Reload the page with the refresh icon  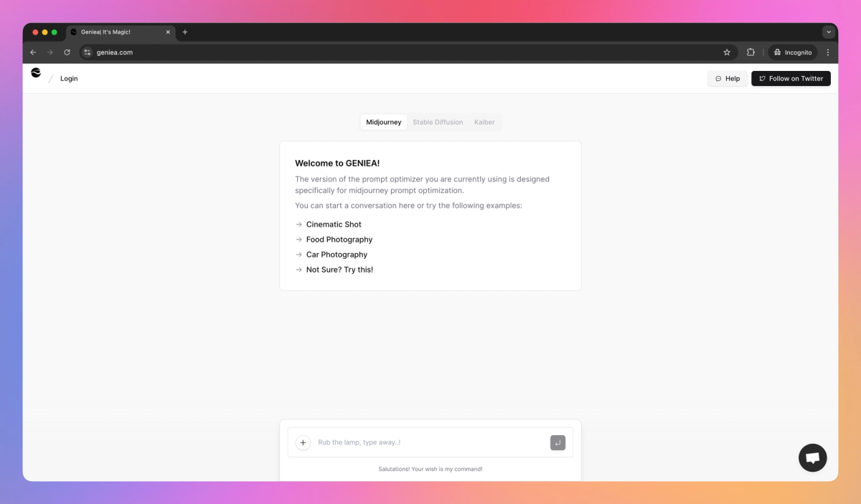point(67,52)
